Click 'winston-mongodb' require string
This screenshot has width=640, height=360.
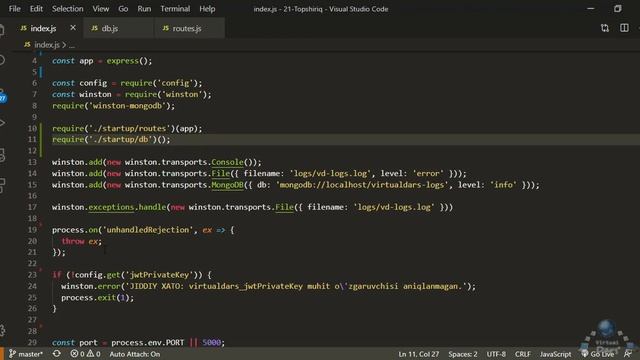[x=127, y=106]
